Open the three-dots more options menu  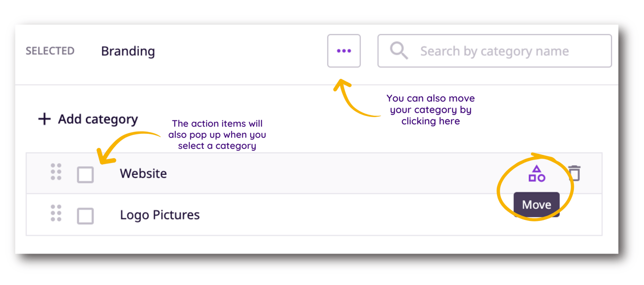[344, 51]
